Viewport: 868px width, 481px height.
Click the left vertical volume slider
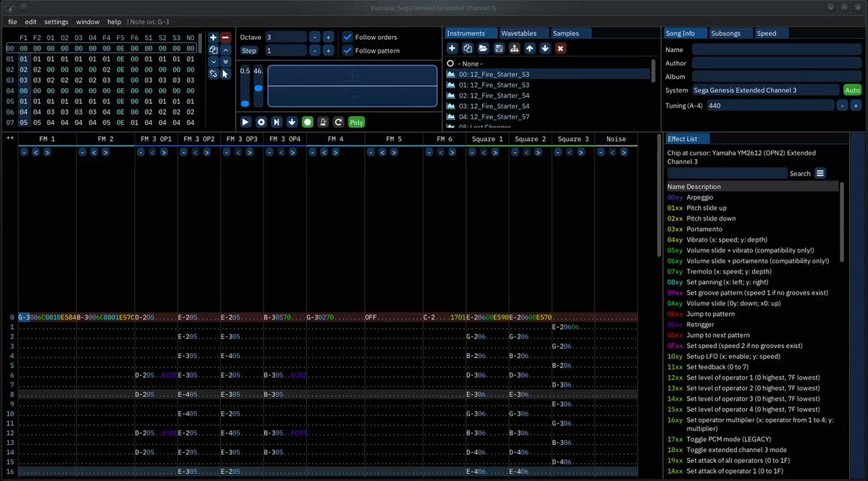tap(245, 86)
